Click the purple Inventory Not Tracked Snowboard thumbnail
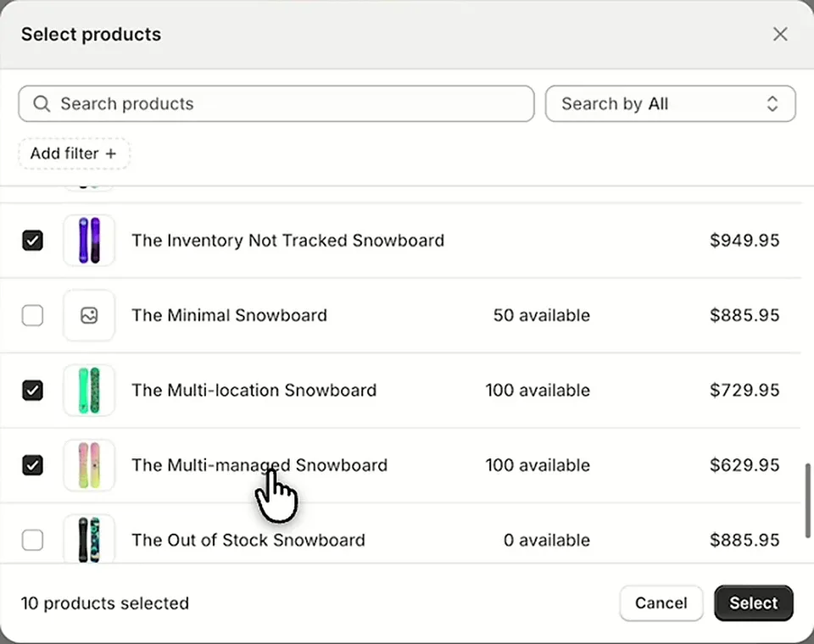The width and height of the screenshot is (814, 644). pos(89,241)
